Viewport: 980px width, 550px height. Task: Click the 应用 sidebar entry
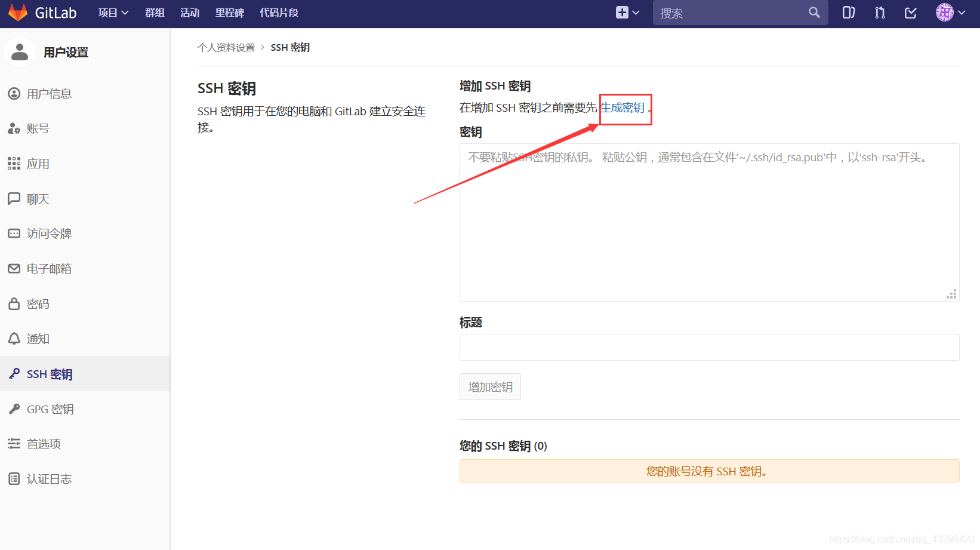[85, 164]
